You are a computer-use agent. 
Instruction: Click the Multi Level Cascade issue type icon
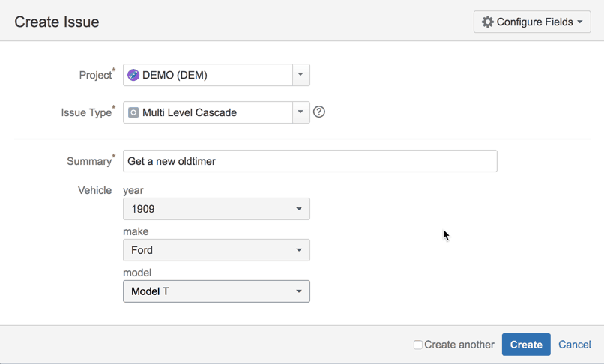click(133, 112)
